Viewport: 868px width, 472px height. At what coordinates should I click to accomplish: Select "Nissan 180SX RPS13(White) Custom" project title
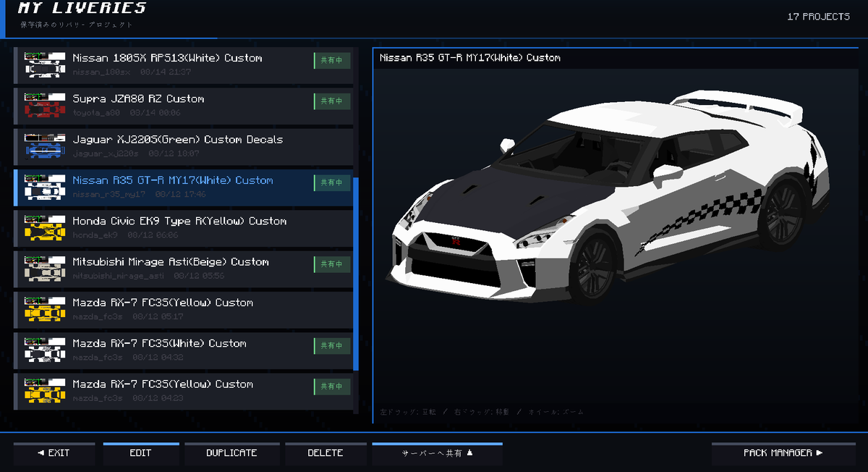click(x=167, y=58)
